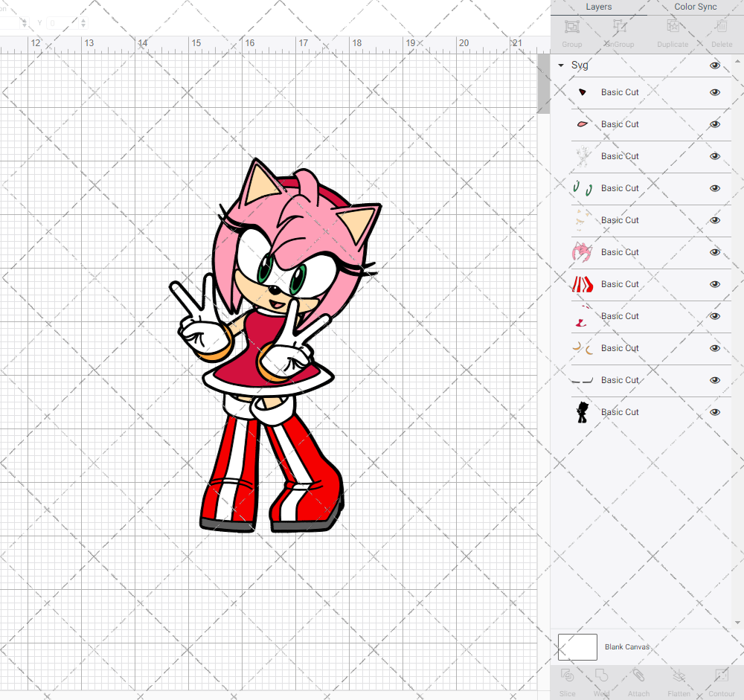Viewport: 744px width, 700px height.
Task: Switch to the Color Sync tab
Action: 695,7
